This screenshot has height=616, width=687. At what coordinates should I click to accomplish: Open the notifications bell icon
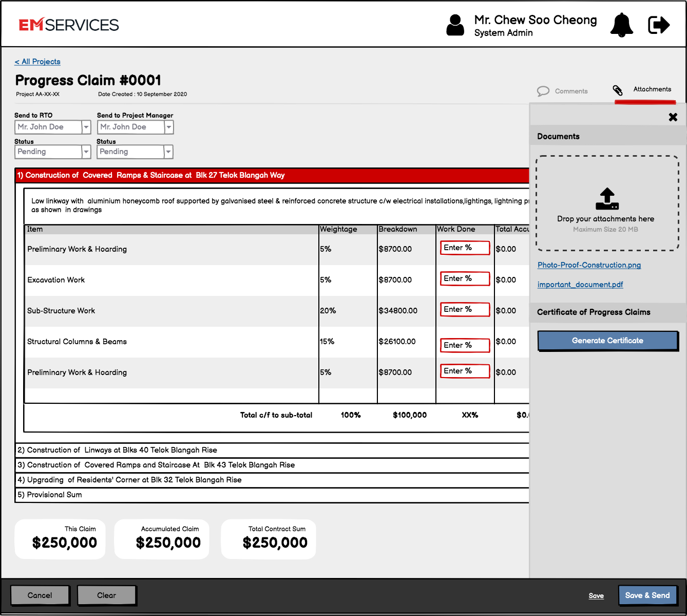click(x=621, y=25)
